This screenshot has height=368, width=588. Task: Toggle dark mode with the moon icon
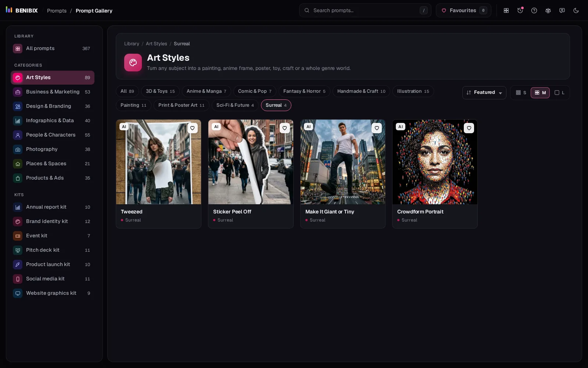tap(576, 10)
